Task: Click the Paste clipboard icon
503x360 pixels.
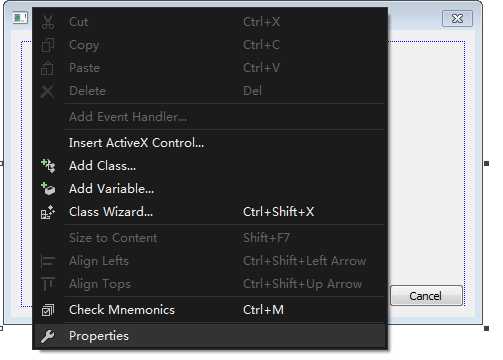Action: (47, 68)
